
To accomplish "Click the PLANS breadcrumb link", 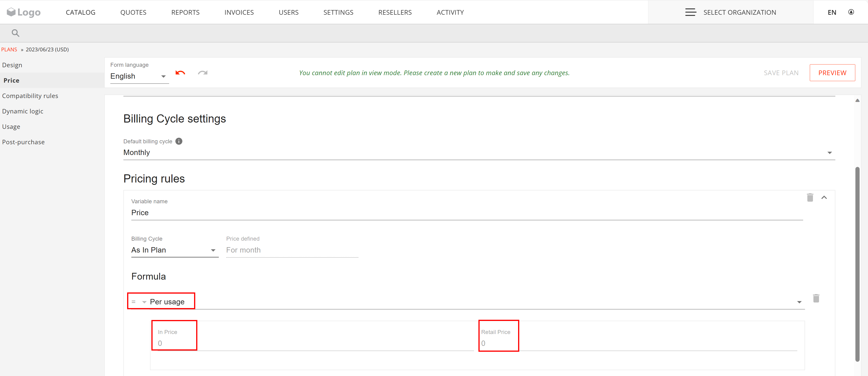I will pos(9,49).
